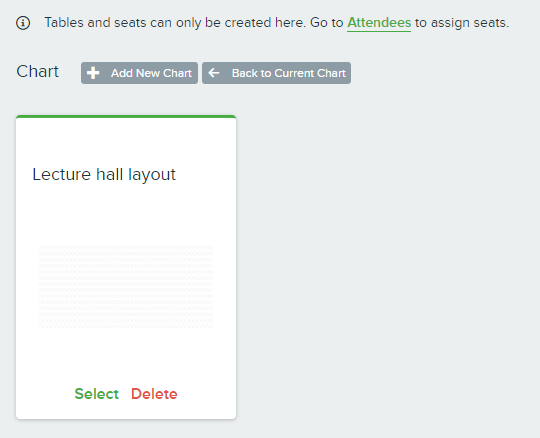Click the card area between preview and Select
The width and height of the screenshot is (540, 438).
[x=126, y=356]
